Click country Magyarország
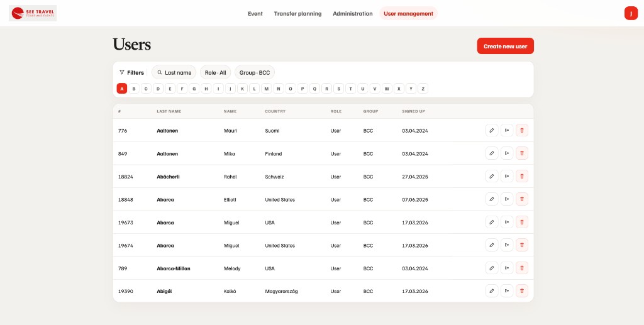 click(x=281, y=292)
